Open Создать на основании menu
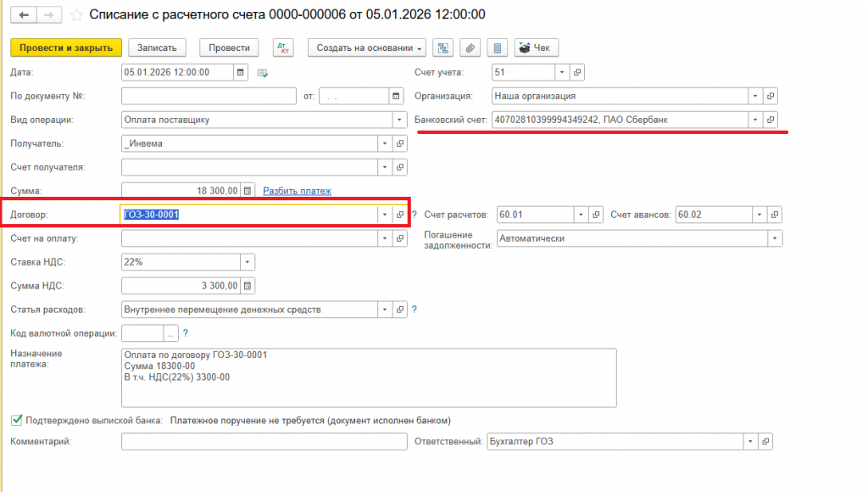The image size is (868, 492). [367, 48]
